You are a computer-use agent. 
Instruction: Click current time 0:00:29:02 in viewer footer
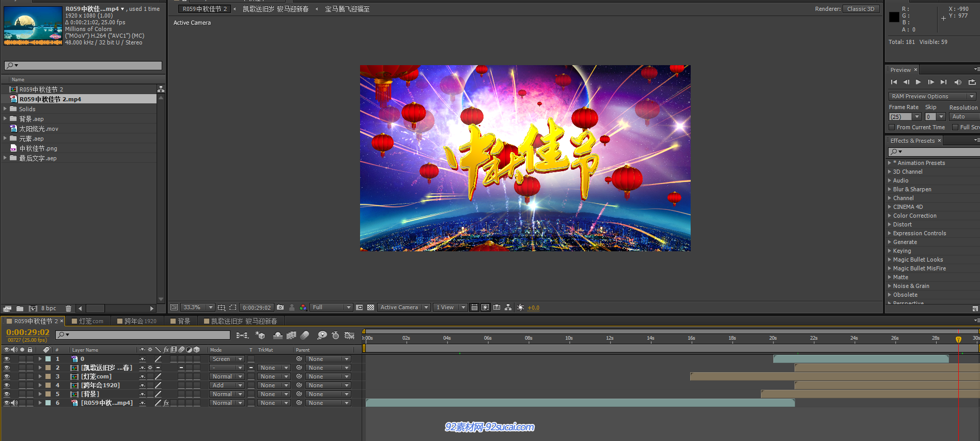(257, 307)
